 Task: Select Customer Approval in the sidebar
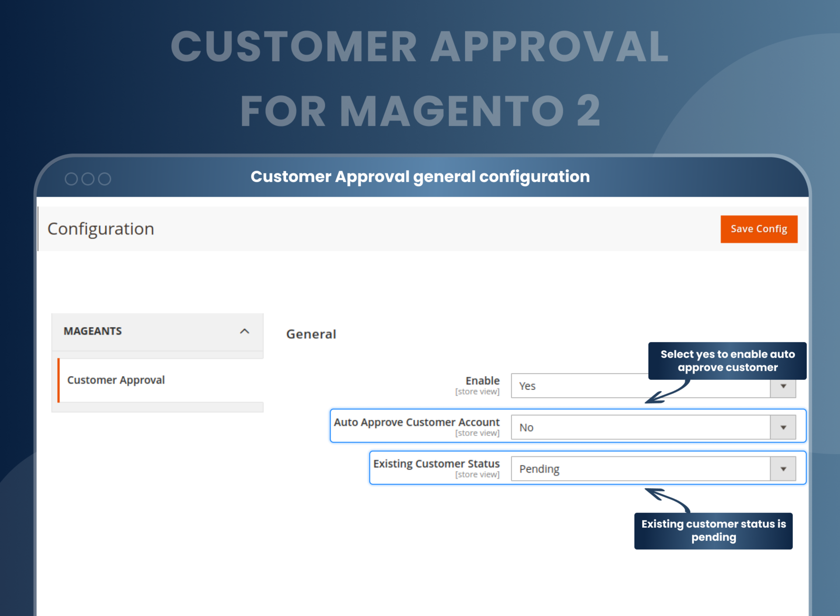click(x=116, y=380)
